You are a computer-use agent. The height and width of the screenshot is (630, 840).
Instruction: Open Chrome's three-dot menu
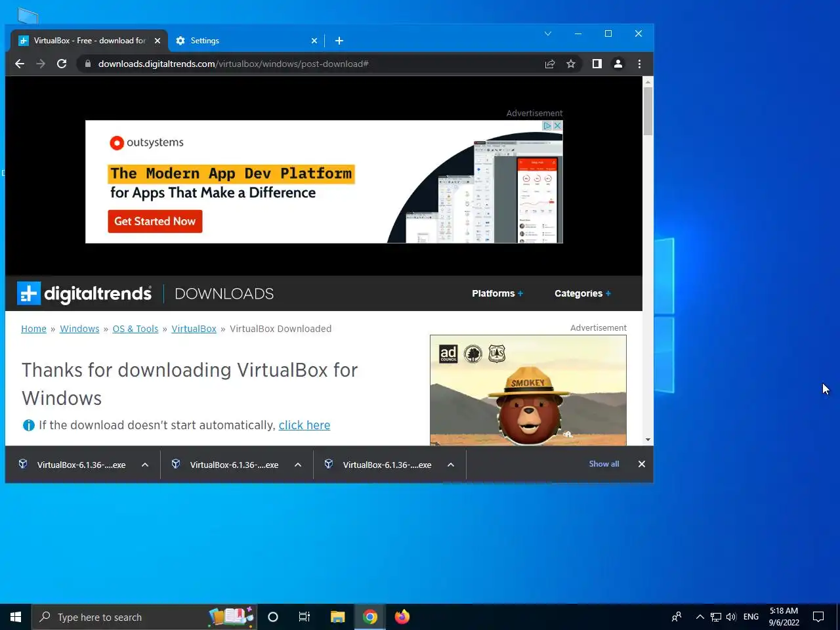(x=639, y=64)
